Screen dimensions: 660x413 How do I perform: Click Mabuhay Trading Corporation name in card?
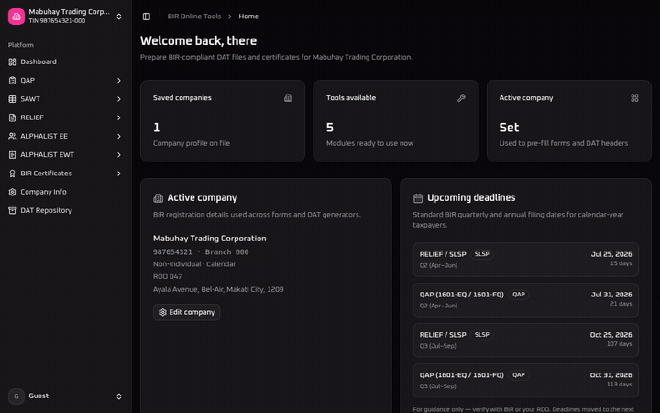[x=210, y=238]
